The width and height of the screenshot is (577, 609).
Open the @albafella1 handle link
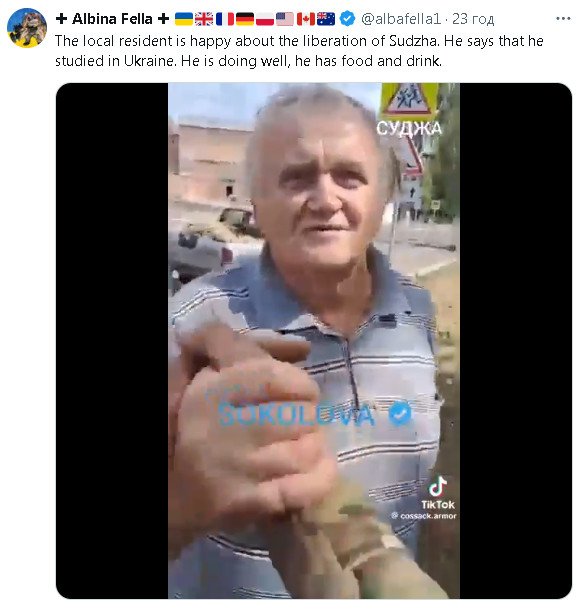point(401,19)
